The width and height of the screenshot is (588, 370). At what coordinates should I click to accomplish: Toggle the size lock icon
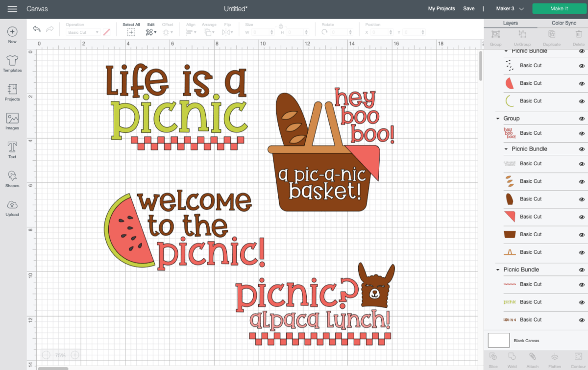pos(281,26)
